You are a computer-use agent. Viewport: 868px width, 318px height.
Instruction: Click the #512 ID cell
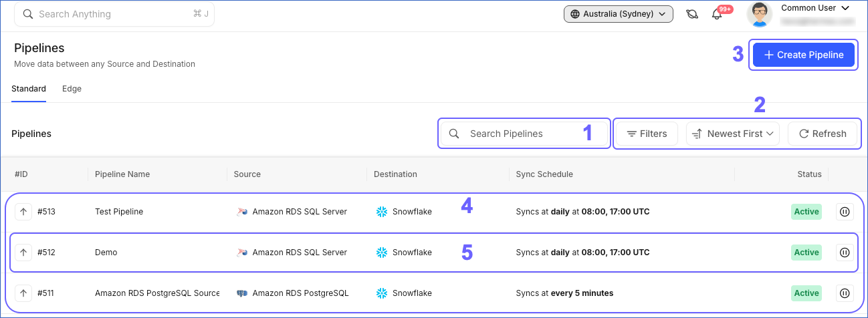[x=46, y=253]
